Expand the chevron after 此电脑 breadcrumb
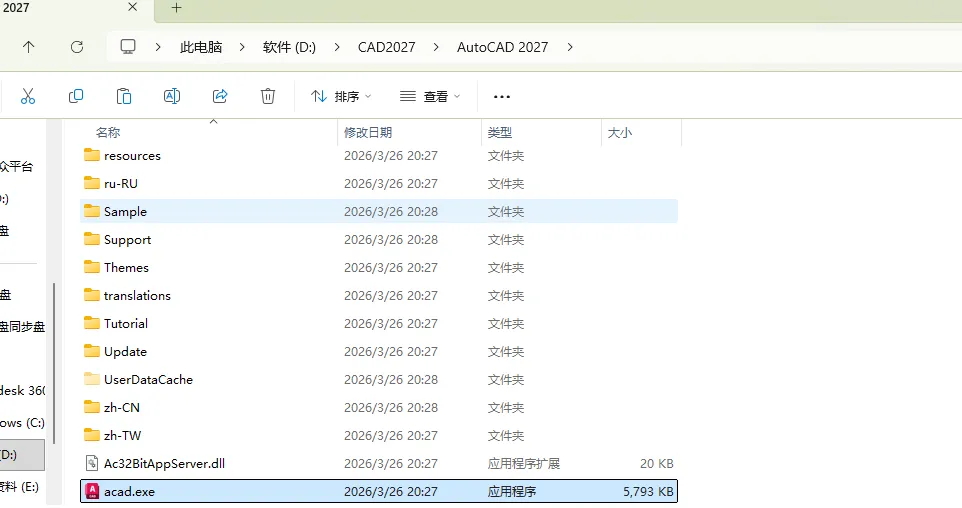 tap(242, 47)
